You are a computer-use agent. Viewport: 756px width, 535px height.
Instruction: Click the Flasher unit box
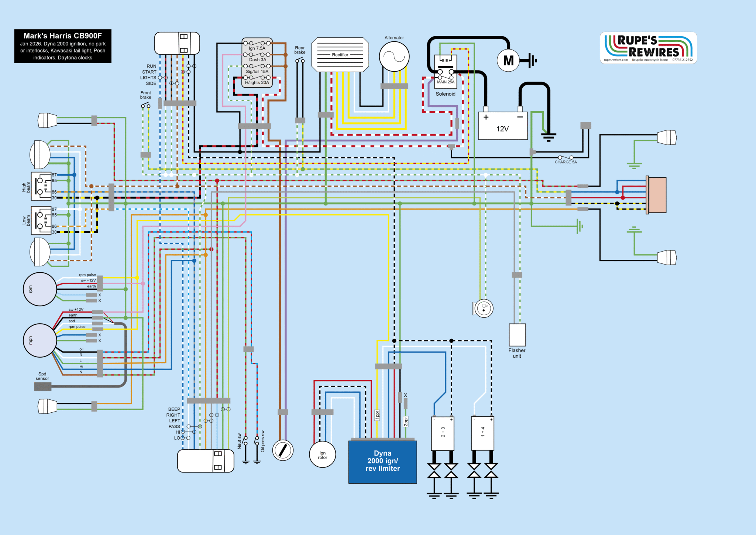click(517, 335)
